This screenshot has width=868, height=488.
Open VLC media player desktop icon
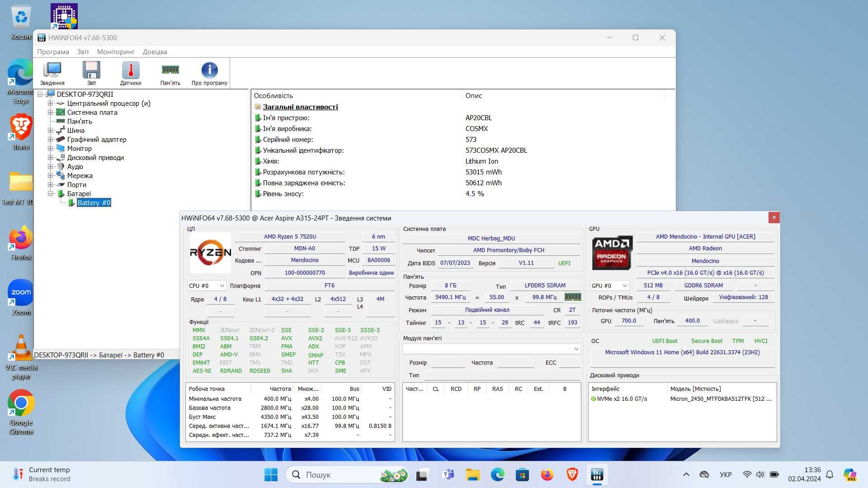(x=21, y=357)
